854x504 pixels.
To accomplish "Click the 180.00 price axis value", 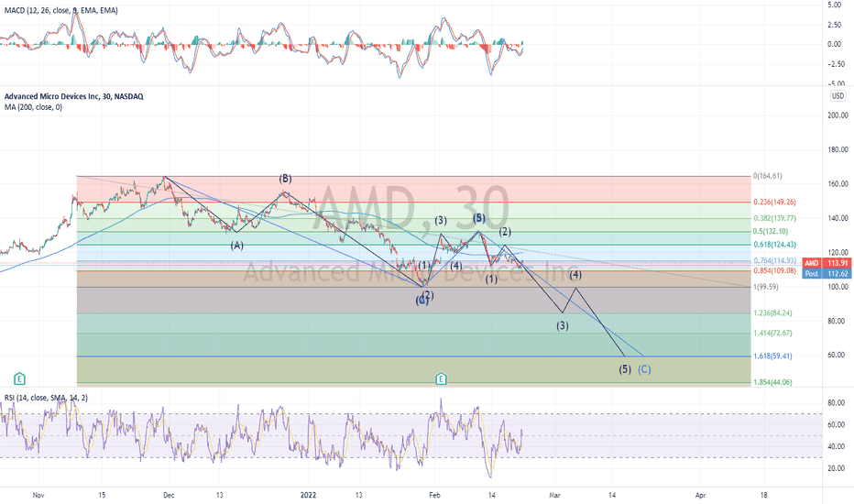I will [838, 150].
